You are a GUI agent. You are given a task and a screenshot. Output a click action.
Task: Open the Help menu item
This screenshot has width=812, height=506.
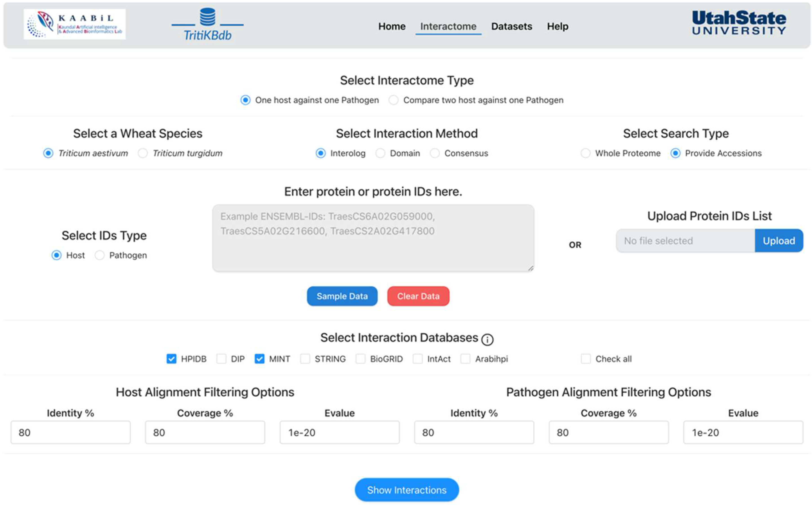(x=557, y=26)
